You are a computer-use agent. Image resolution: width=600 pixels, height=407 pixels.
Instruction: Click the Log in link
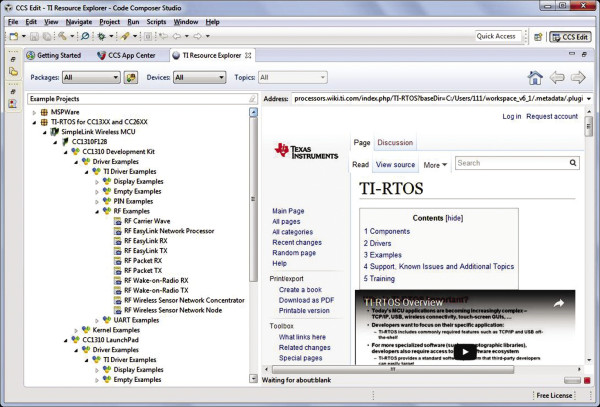[x=512, y=116]
